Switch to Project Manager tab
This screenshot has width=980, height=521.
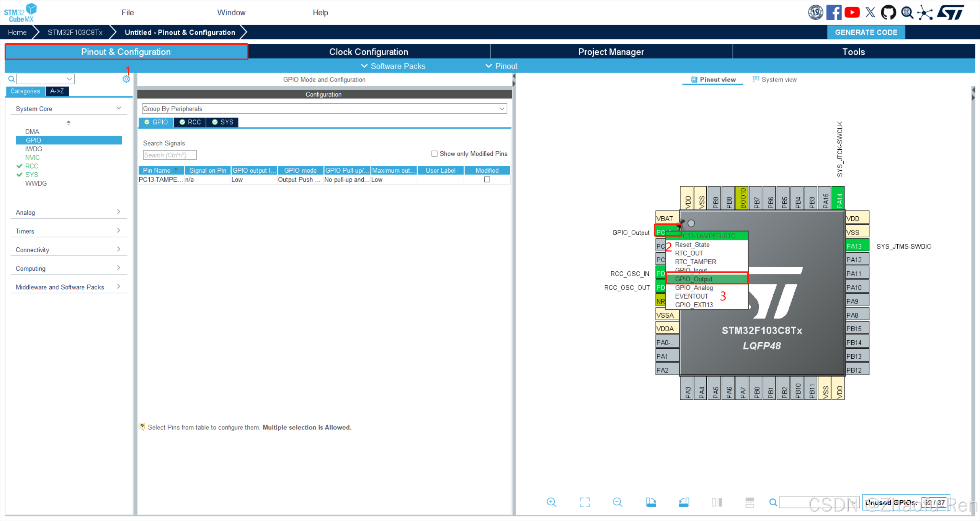coord(611,52)
